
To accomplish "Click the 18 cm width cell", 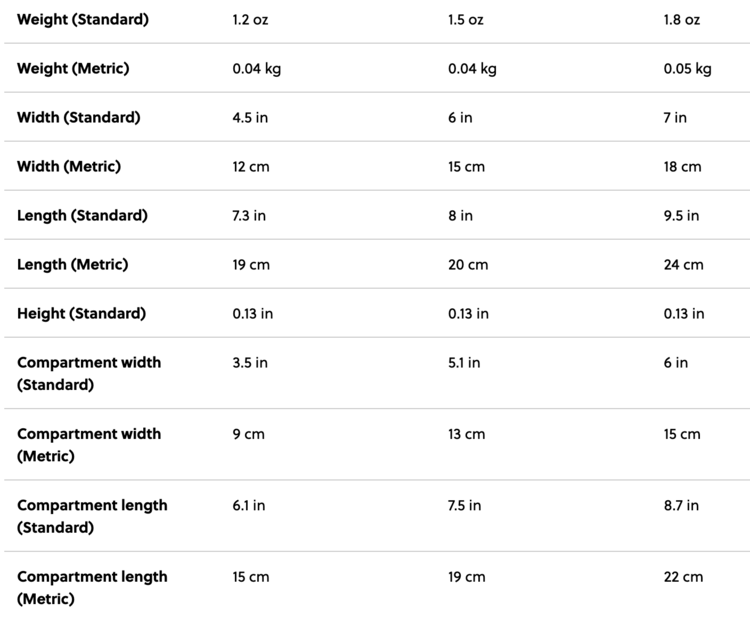I will pos(683,167).
